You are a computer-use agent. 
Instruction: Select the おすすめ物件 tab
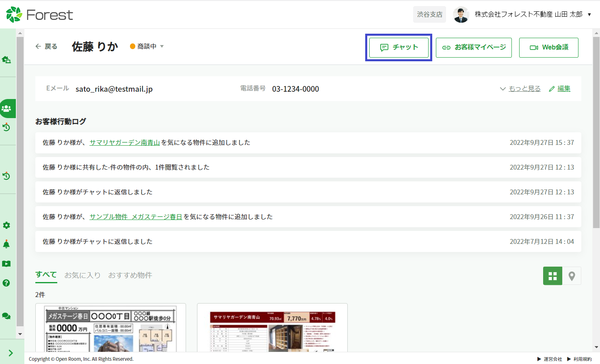pyautogui.click(x=130, y=275)
